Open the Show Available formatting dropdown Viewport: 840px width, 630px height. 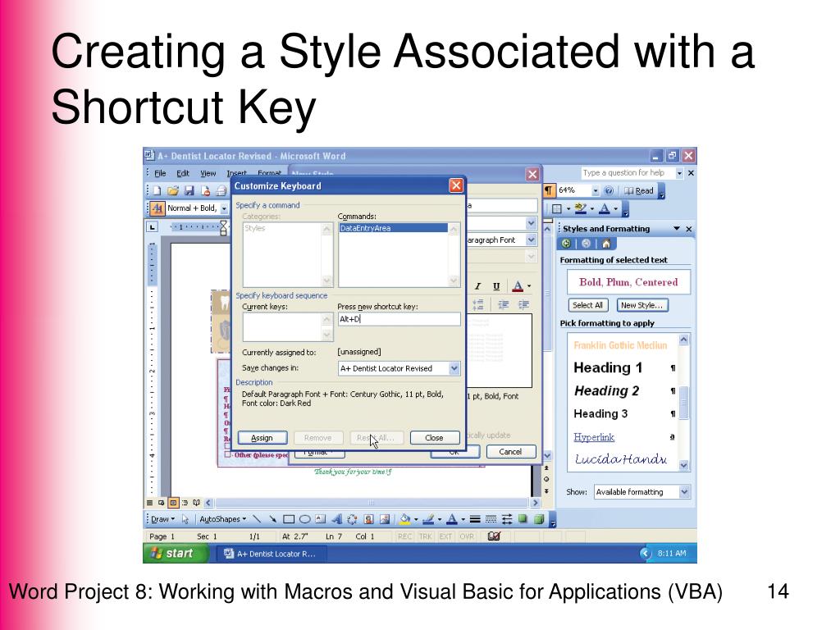point(684,492)
